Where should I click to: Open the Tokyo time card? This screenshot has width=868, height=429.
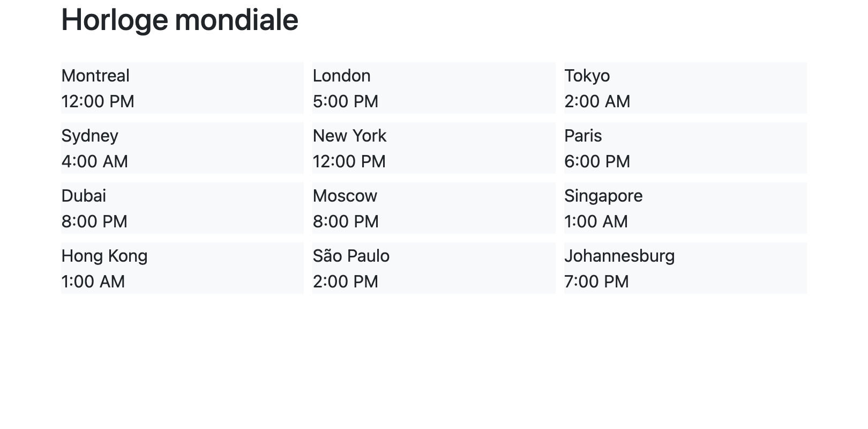pyautogui.click(x=685, y=88)
